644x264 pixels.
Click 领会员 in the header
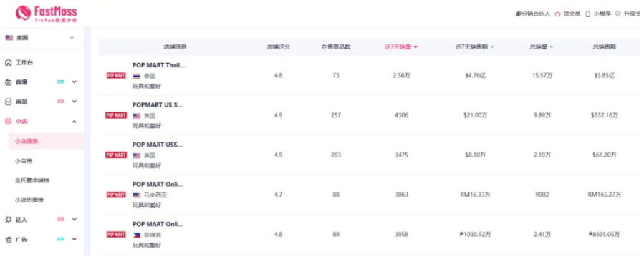[572, 14]
